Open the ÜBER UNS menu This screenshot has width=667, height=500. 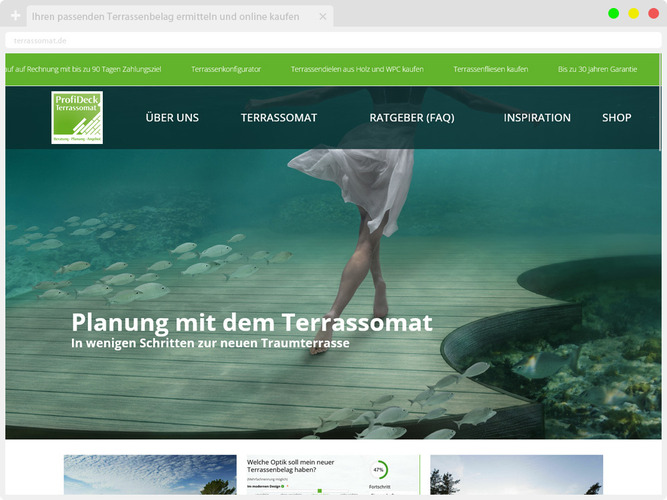point(172,118)
